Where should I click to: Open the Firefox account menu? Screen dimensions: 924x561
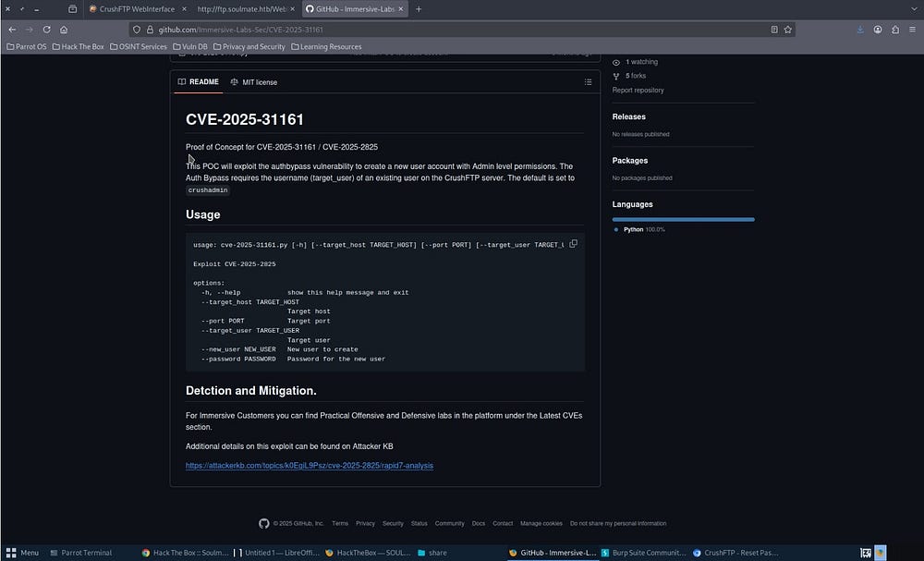point(878,30)
